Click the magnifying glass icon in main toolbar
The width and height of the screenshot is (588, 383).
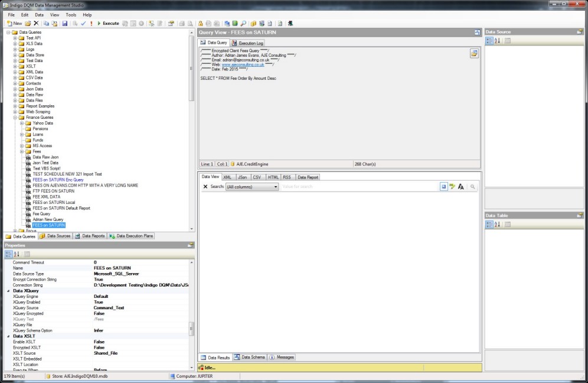(243, 24)
